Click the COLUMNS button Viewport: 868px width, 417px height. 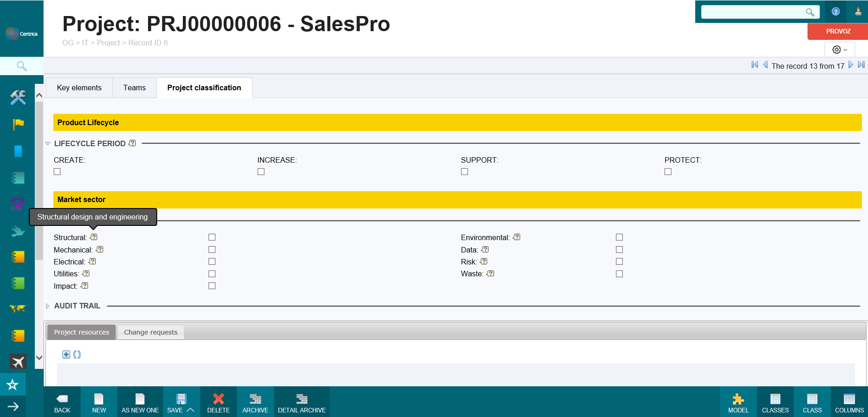point(849,402)
